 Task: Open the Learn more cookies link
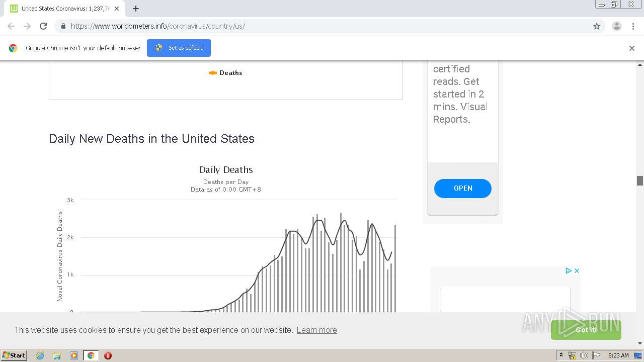pyautogui.click(x=317, y=330)
